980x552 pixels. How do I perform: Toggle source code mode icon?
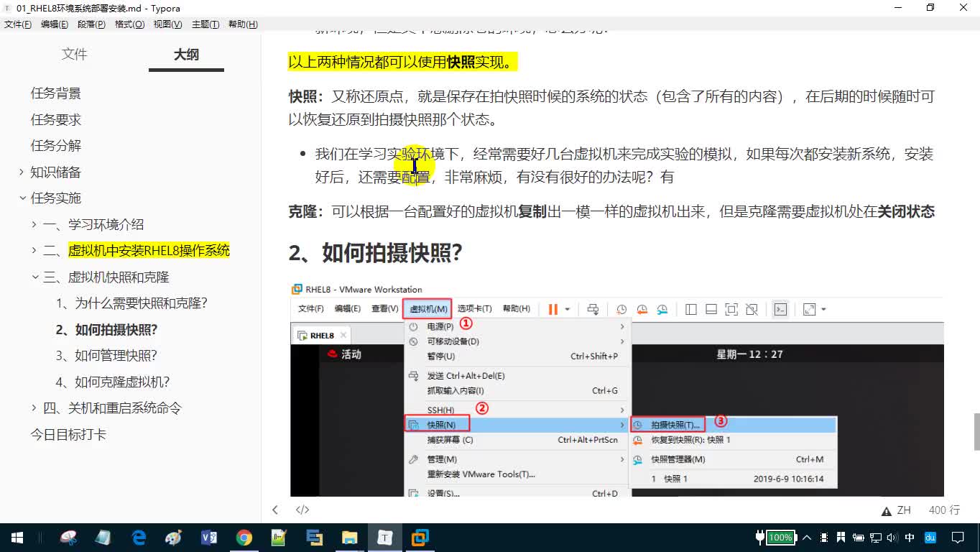click(302, 510)
